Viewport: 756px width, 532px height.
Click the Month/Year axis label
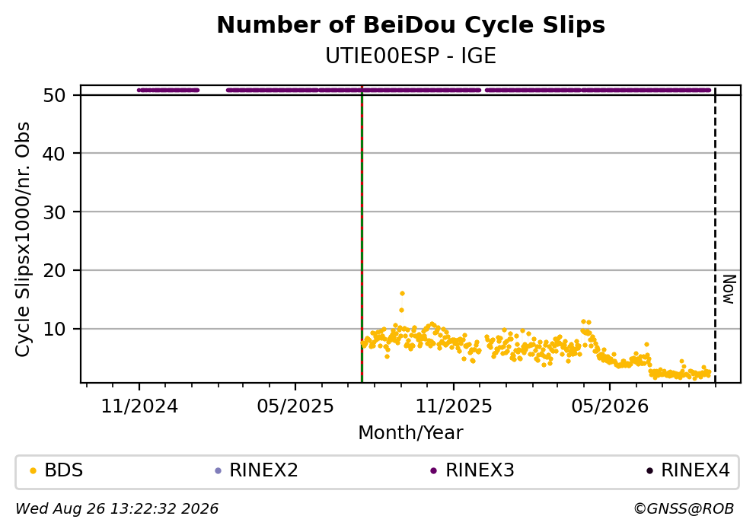tap(411, 433)
